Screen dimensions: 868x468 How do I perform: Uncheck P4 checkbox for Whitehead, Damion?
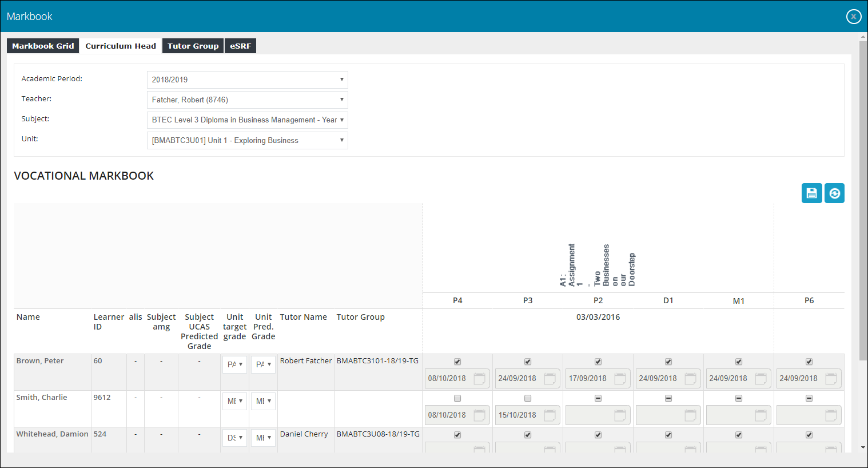(x=457, y=435)
